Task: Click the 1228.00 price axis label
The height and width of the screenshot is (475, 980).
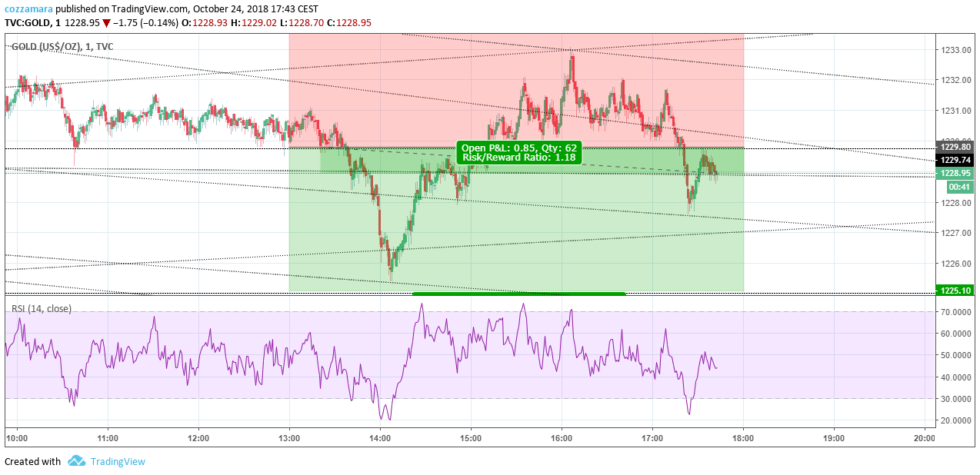Action: coord(955,203)
